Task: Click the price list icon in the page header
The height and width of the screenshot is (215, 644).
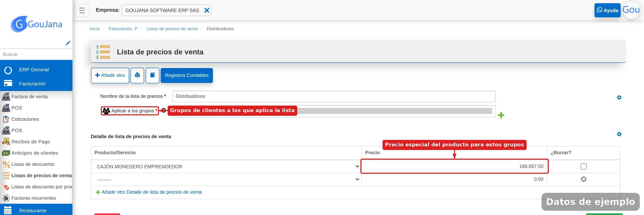Action: (103, 52)
